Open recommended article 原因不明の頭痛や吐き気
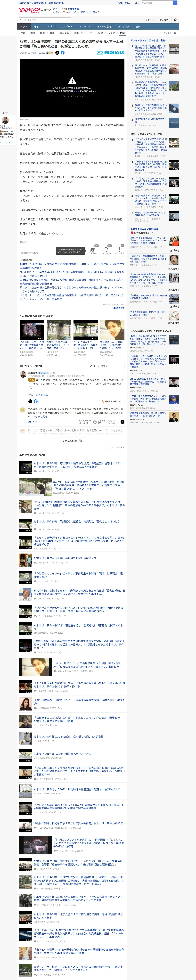This screenshot has width=196, height=980. (78, 465)
